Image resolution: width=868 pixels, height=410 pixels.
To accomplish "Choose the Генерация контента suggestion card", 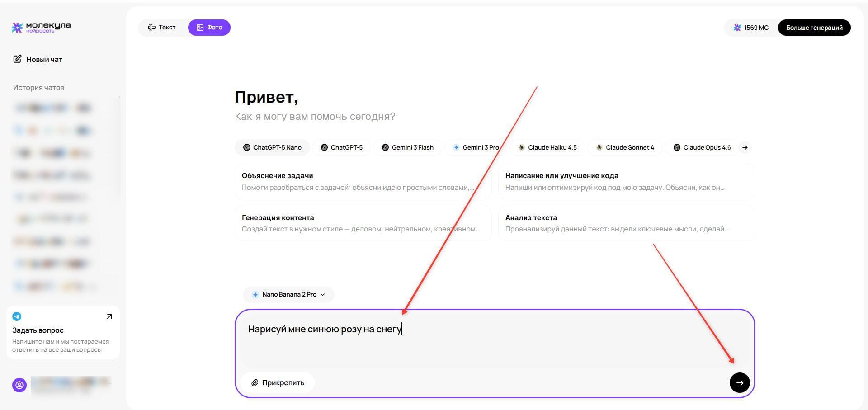I will coord(363,223).
